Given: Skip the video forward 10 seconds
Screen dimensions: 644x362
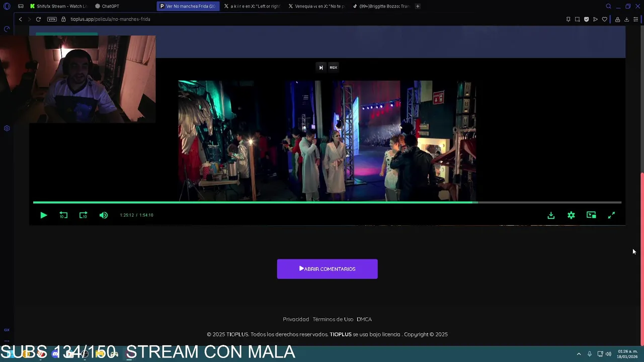Looking at the screenshot, I should (84, 215).
